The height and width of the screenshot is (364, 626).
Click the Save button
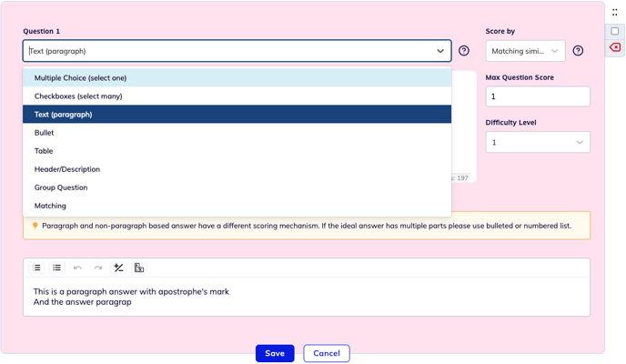pos(275,353)
